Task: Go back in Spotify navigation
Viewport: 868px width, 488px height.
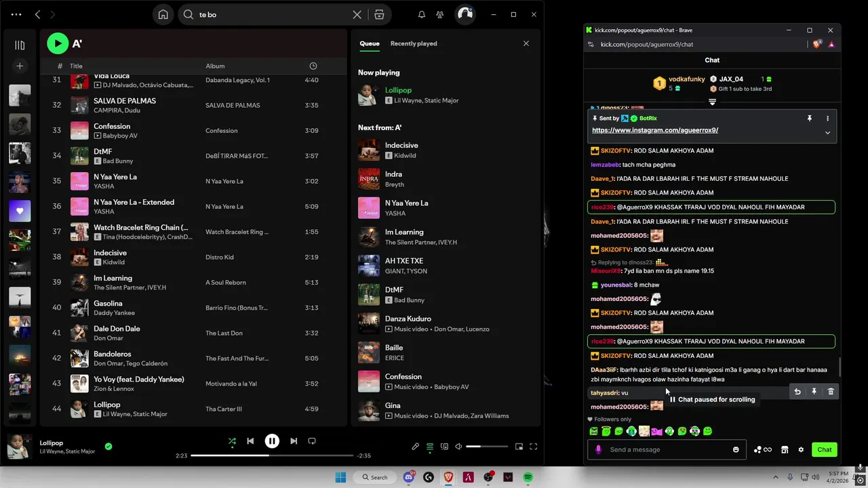Action: coord(37,14)
